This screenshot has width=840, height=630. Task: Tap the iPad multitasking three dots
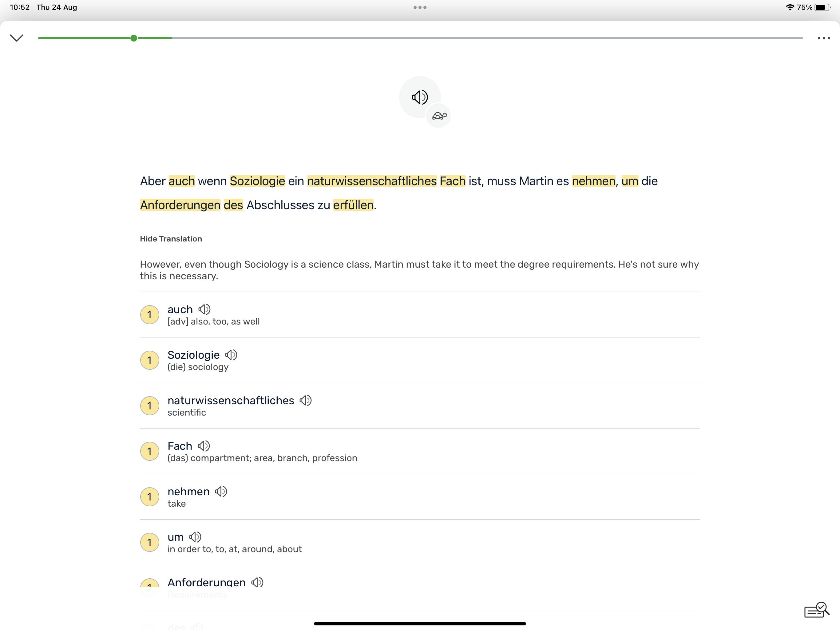[420, 7]
